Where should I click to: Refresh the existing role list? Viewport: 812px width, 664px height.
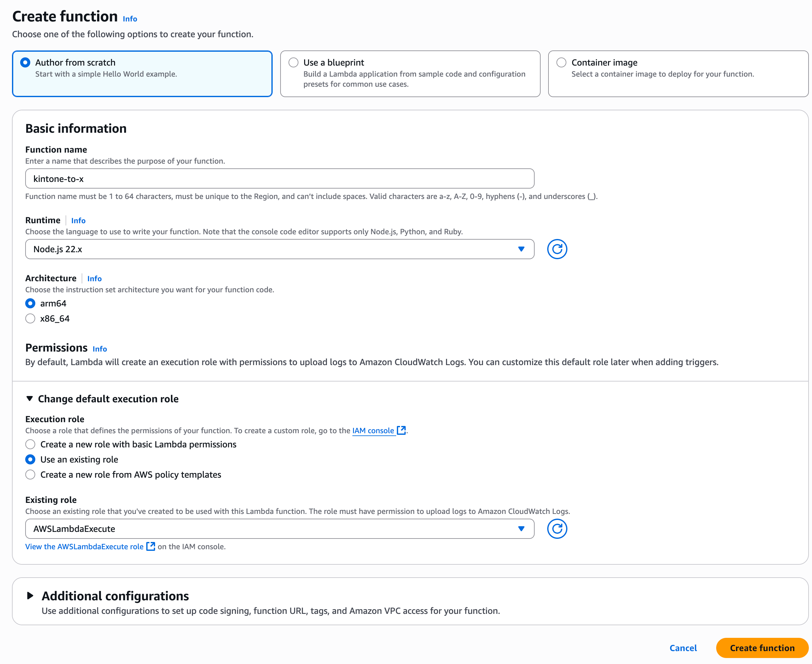tap(557, 529)
